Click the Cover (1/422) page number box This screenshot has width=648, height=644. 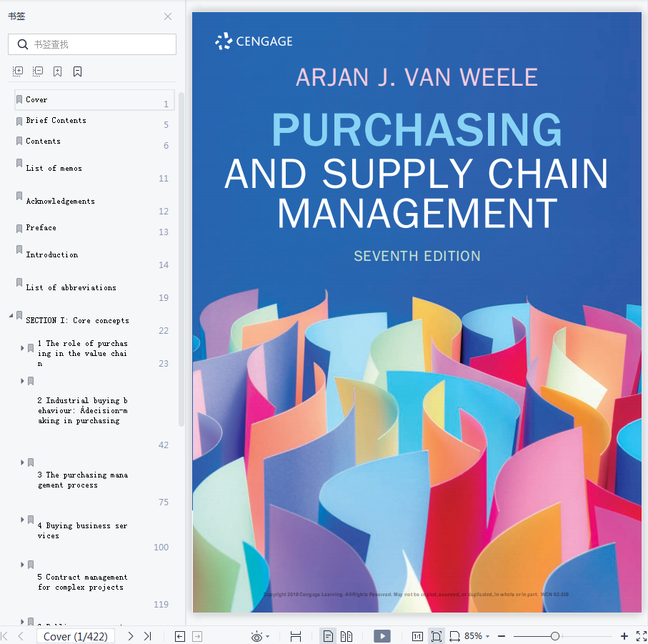pyautogui.click(x=76, y=636)
